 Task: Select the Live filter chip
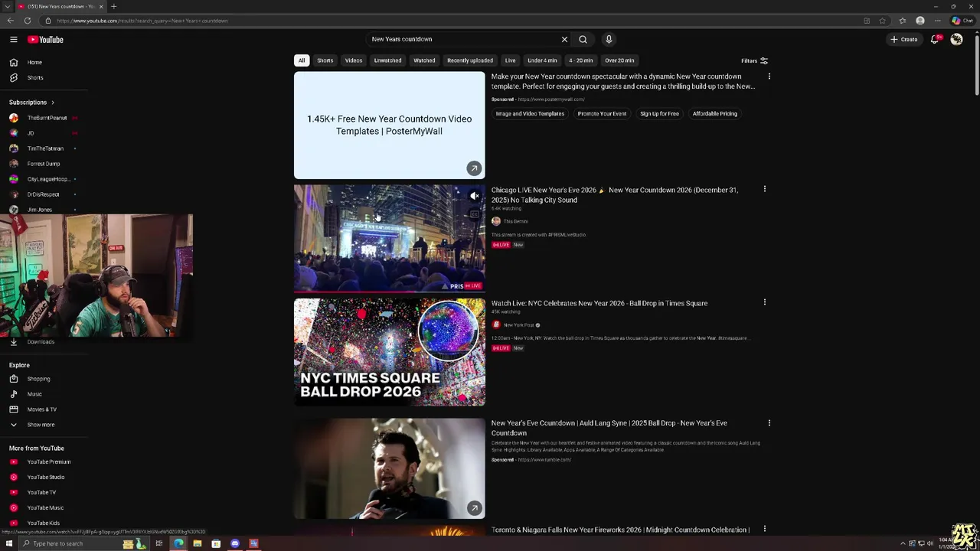510,60
